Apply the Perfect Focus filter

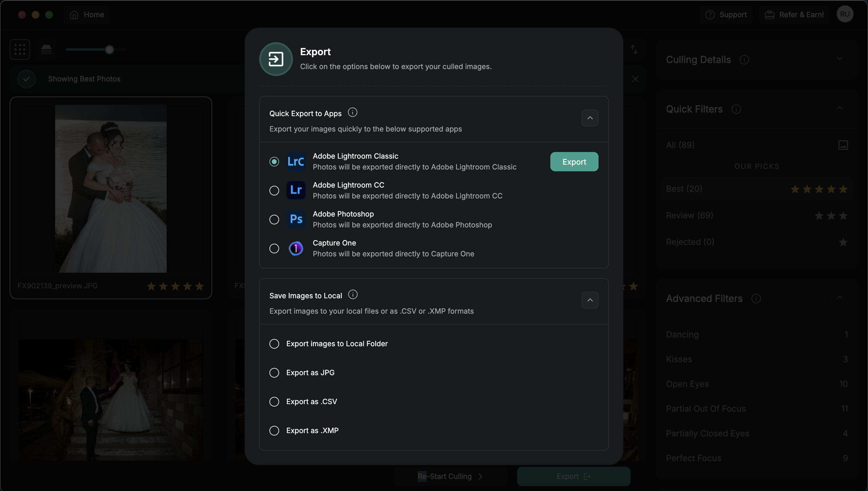coord(757,458)
